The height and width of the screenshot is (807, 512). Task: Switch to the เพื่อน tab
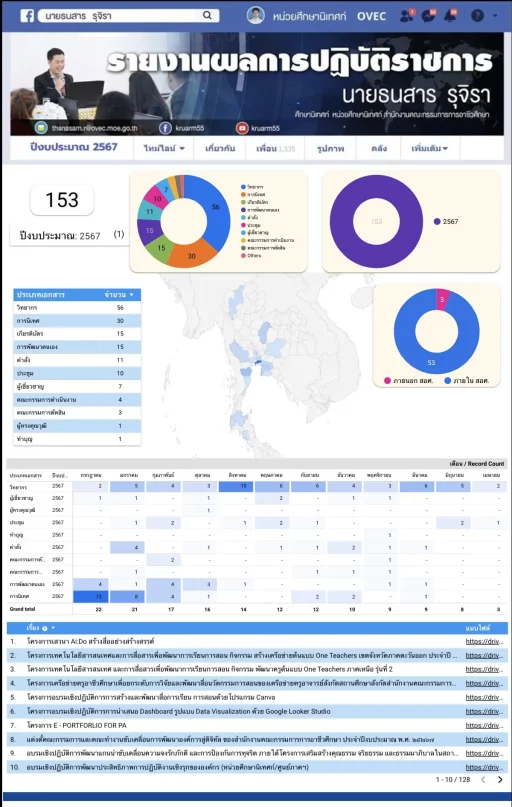pyautogui.click(x=275, y=148)
